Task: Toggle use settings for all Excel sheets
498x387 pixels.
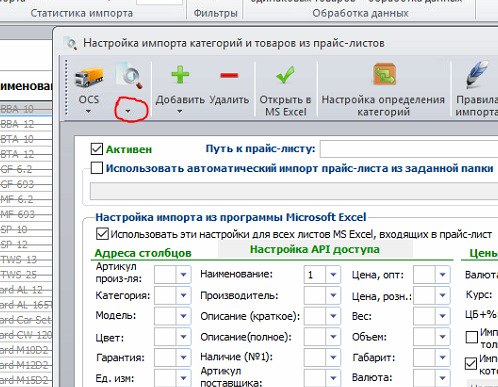Action: [102, 234]
